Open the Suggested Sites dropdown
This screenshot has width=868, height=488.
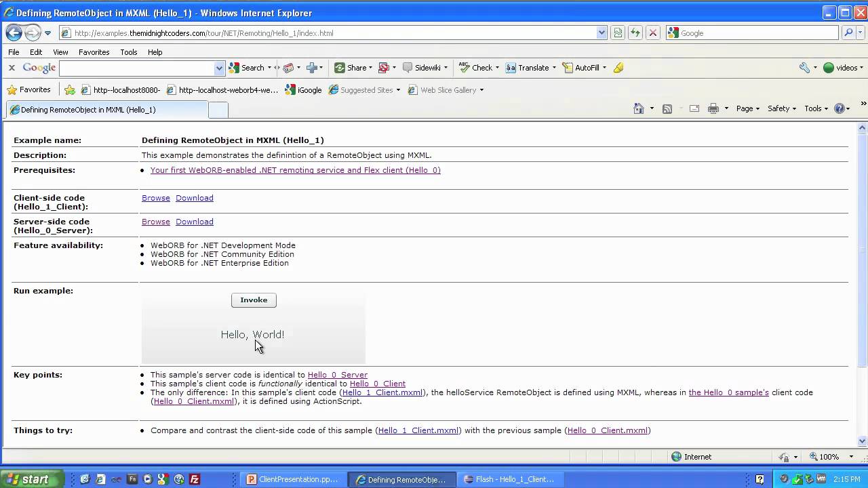(398, 90)
